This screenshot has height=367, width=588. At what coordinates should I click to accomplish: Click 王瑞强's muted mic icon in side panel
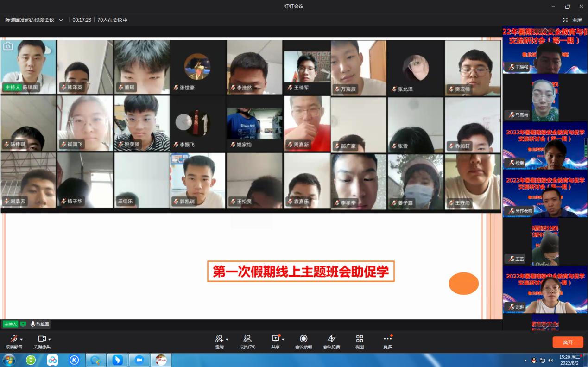[x=512, y=67]
